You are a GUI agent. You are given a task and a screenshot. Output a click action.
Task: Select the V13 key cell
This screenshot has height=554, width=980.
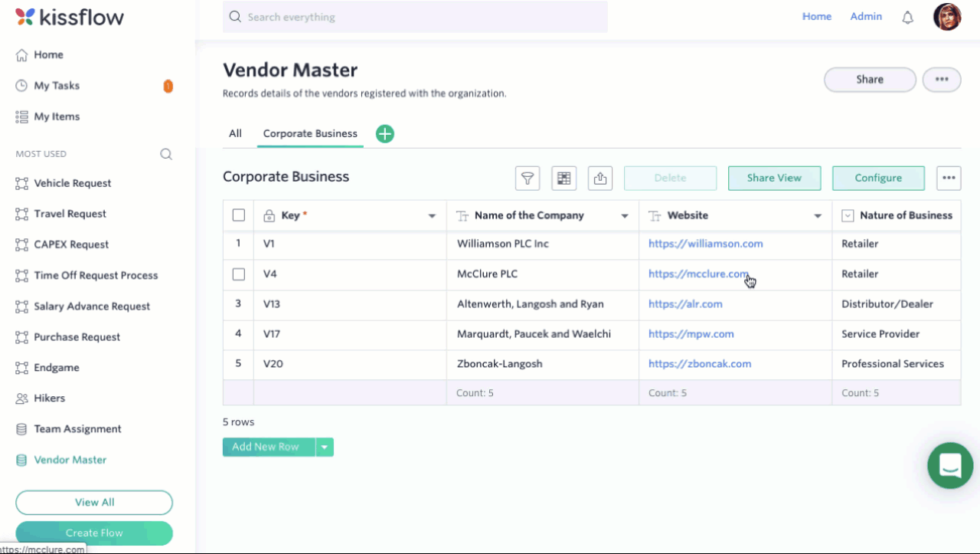[x=350, y=304]
